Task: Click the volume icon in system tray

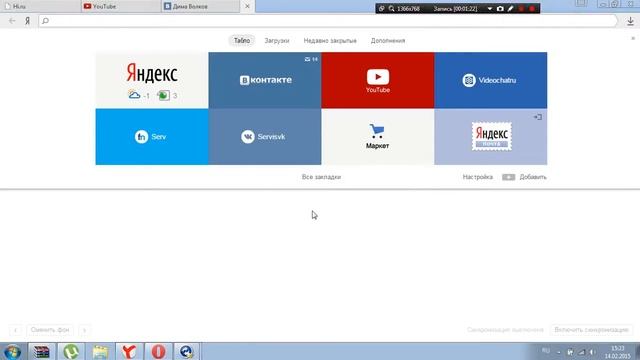Action: pyautogui.click(x=592, y=352)
